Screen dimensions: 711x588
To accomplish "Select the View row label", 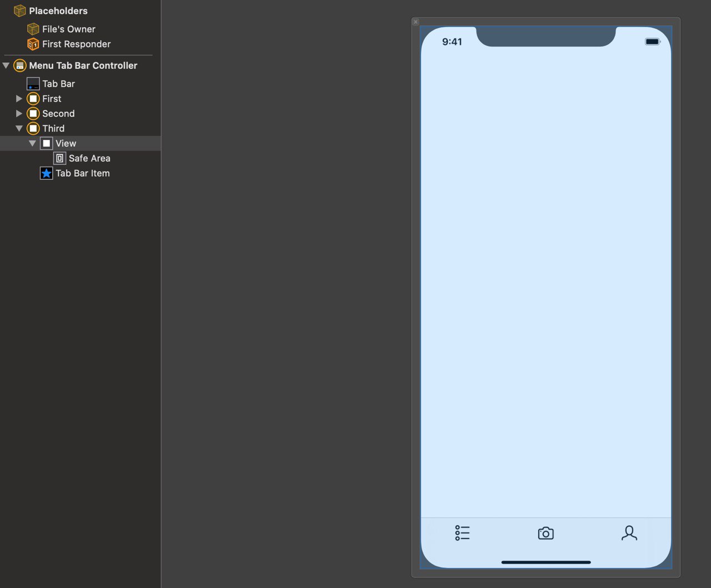I will pos(66,143).
